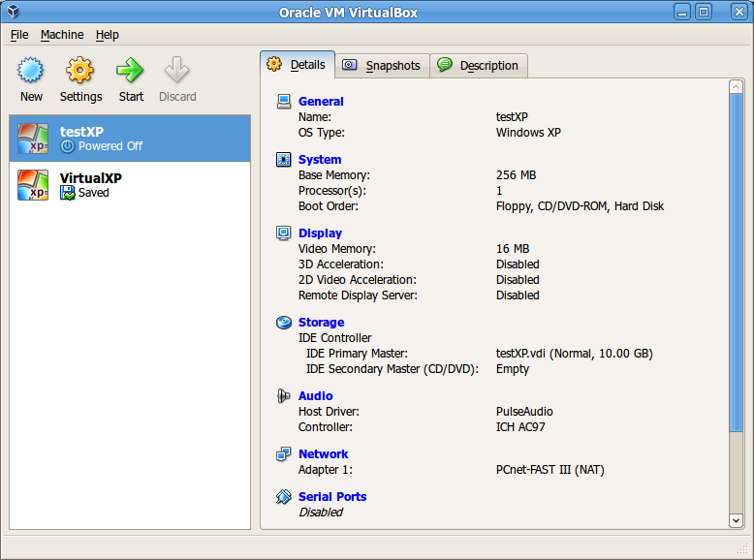Click the General section computer icon
Image resolution: width=754 pixels, height=560 pixels.
(x=284, y=102)
